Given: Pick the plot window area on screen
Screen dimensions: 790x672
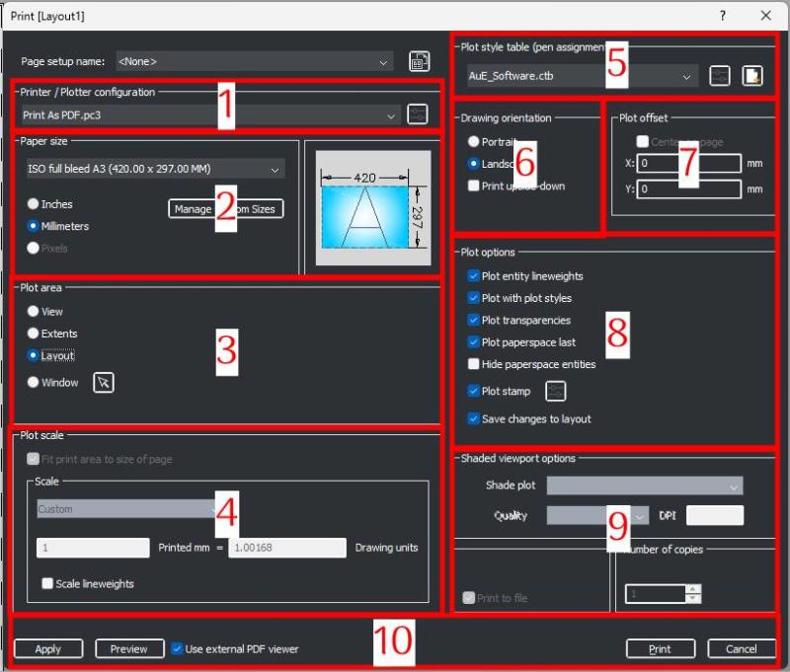Looking at the screenshot, I should pyautogui.click(x=104, y=383).
